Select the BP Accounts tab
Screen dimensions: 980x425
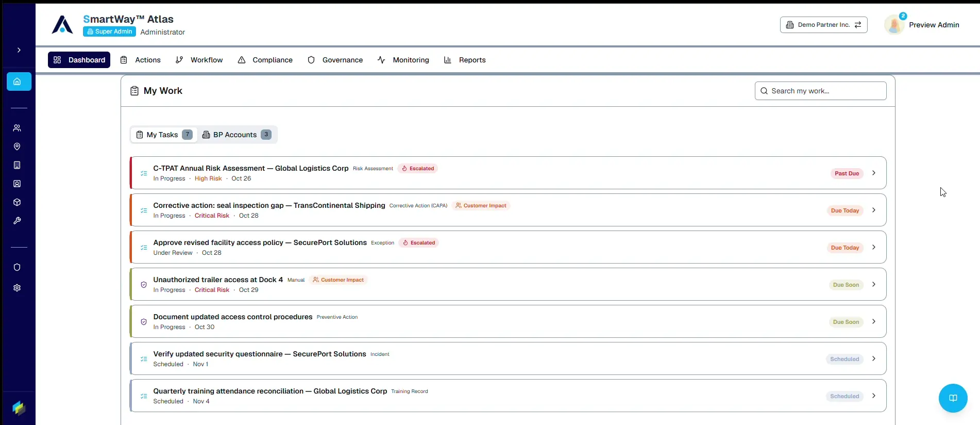click(x=236, y=135)
